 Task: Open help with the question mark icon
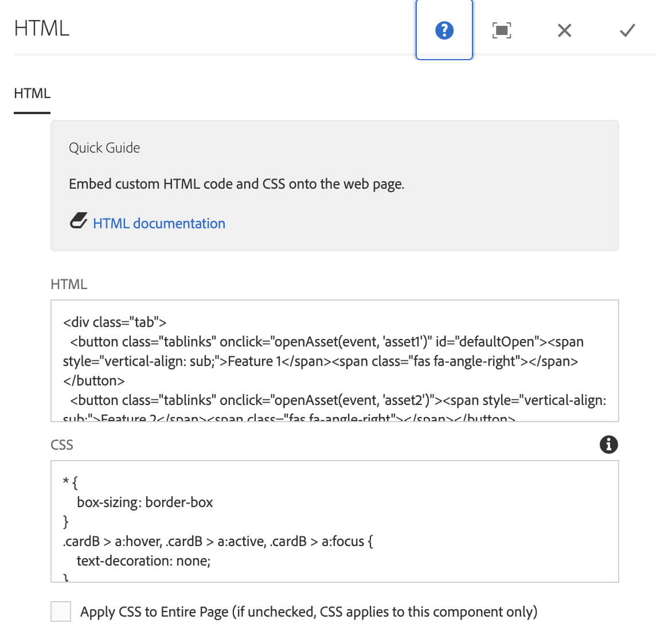(x=444, y=30)
